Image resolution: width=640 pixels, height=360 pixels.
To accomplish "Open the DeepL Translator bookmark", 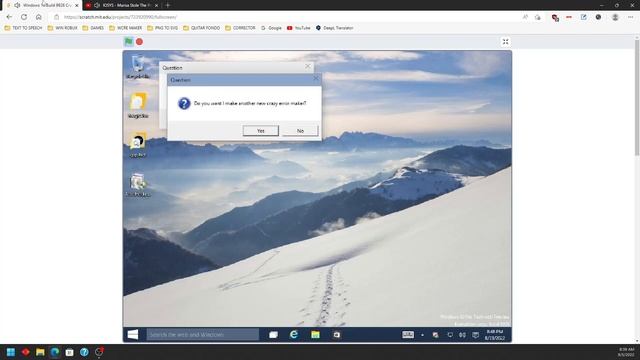I will pyautogui.click(x=335, y=28).
